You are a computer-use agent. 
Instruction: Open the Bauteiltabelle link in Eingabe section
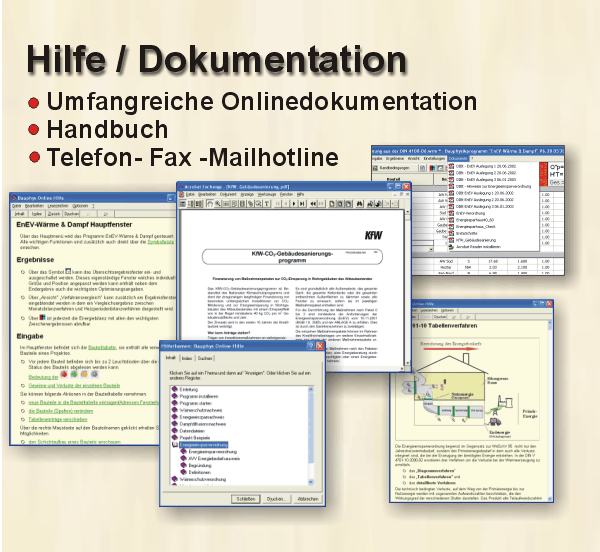(x=102, y=347)
